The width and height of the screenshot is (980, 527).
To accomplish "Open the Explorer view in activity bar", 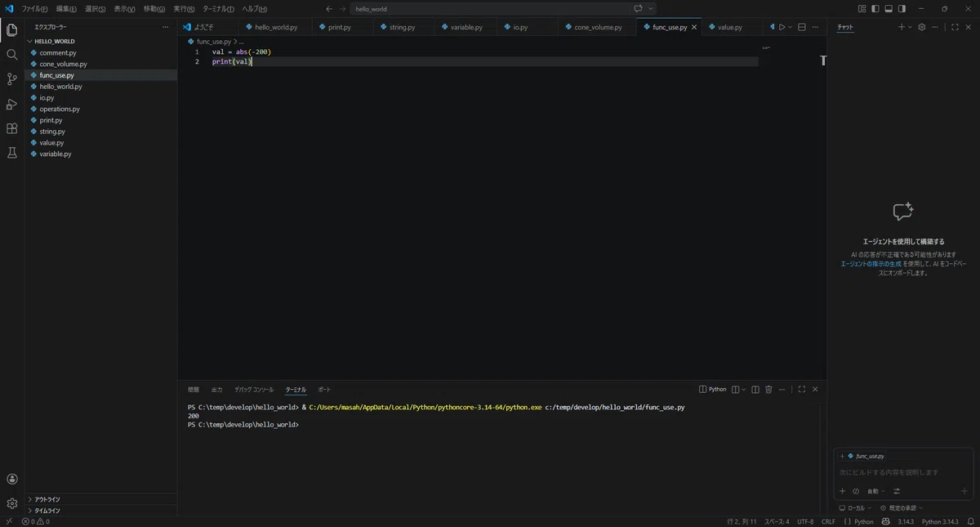I will point(11,30).
